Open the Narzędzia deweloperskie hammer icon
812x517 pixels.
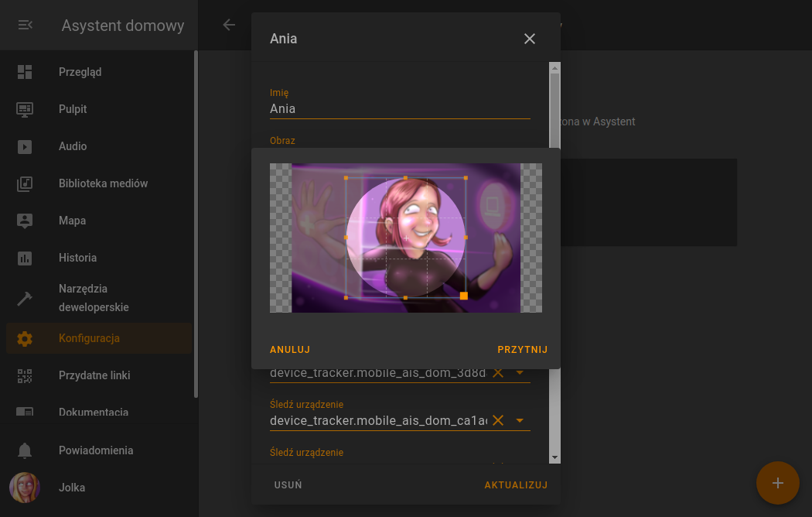click(24, 298)
